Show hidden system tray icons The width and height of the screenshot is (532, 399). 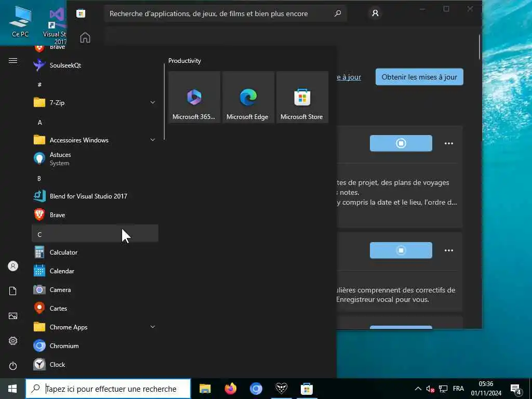click(x=418, y=389)
